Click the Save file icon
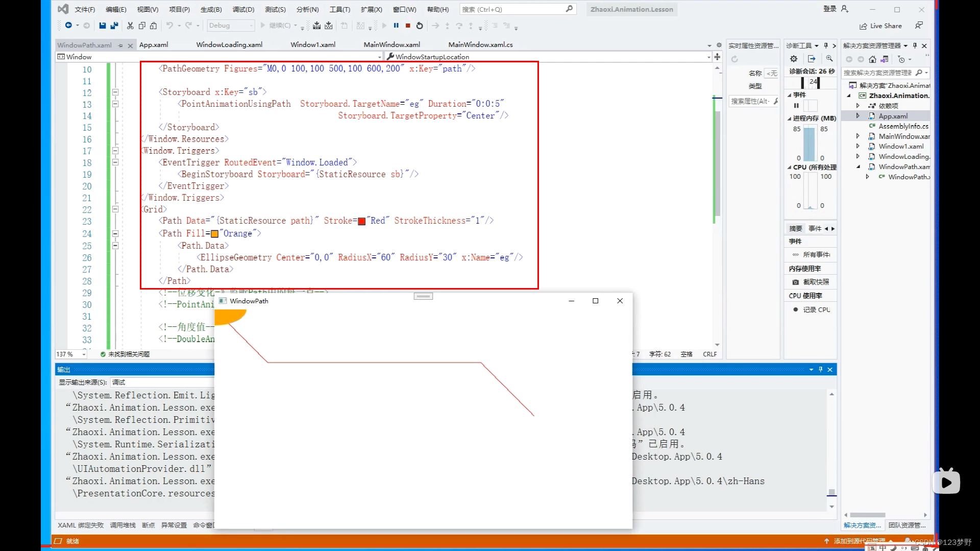The image size is (980, 551). click(x=103, y=26)
